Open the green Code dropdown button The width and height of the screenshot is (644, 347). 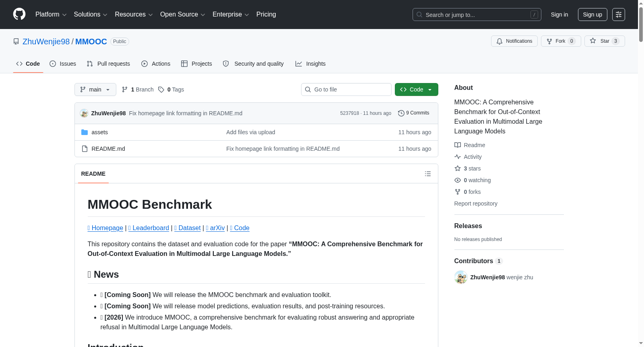click(x=417, y=89)
